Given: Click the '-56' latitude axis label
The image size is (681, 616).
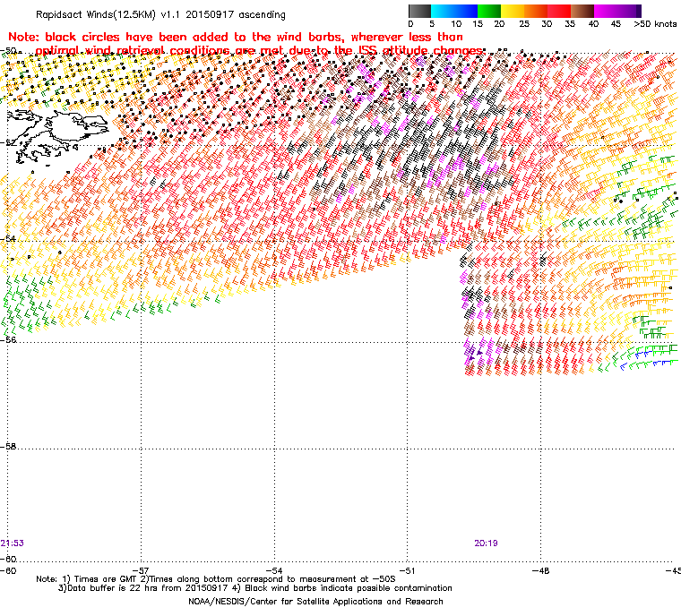Looking at the screenshot, I should (x=8, y=340).
